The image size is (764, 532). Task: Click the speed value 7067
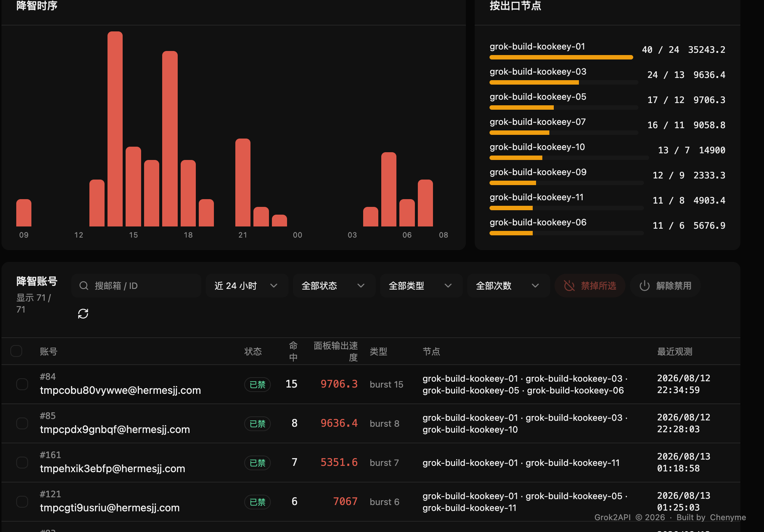tap(345, 501)
